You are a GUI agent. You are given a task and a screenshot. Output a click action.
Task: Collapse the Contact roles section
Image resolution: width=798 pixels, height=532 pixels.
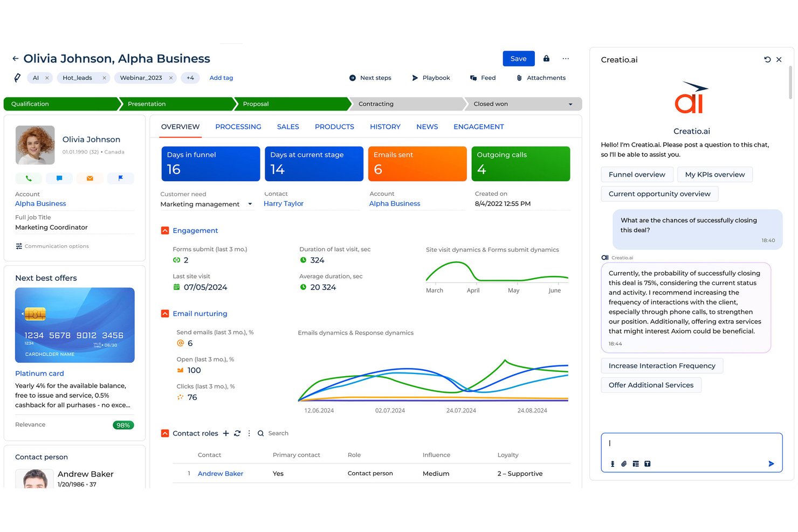click(165, 433)
